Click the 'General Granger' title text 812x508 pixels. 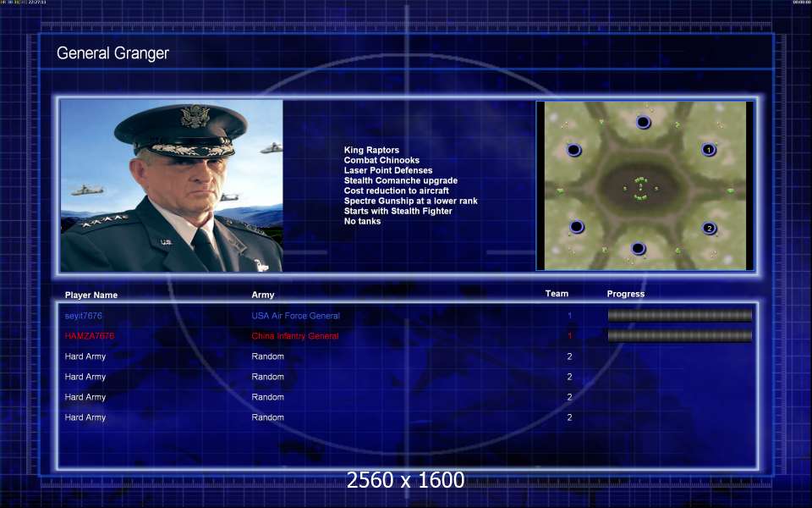pyautogui.click(x=112, y=52)
